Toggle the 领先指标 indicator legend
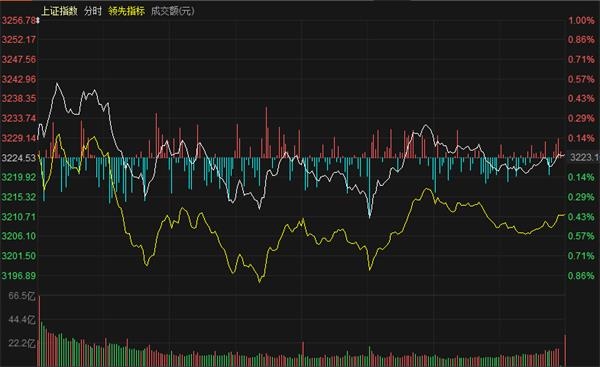This screenshot has width=600, height=367. [126, 11]
